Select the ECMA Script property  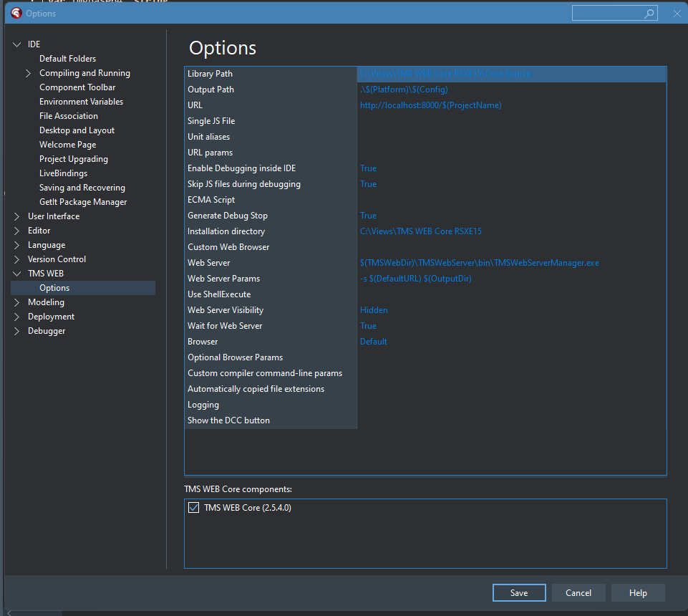point(271,201)
